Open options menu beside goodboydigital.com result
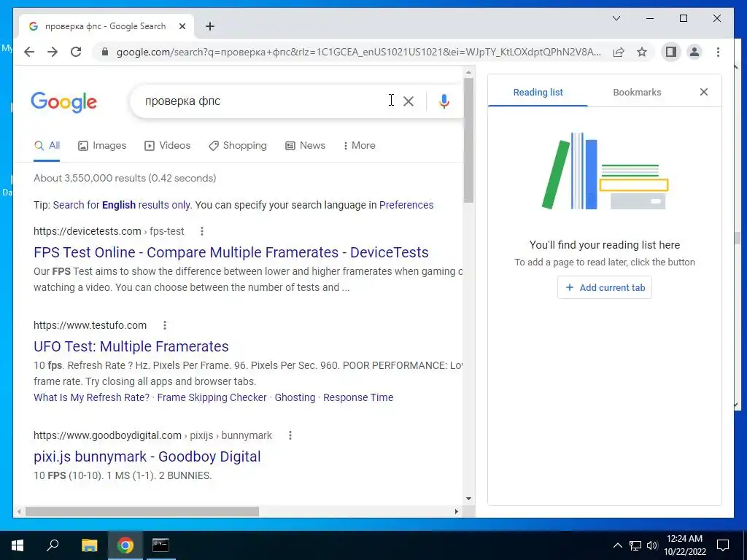The width and height of the screenshot is (747, 560). point(290,435)
